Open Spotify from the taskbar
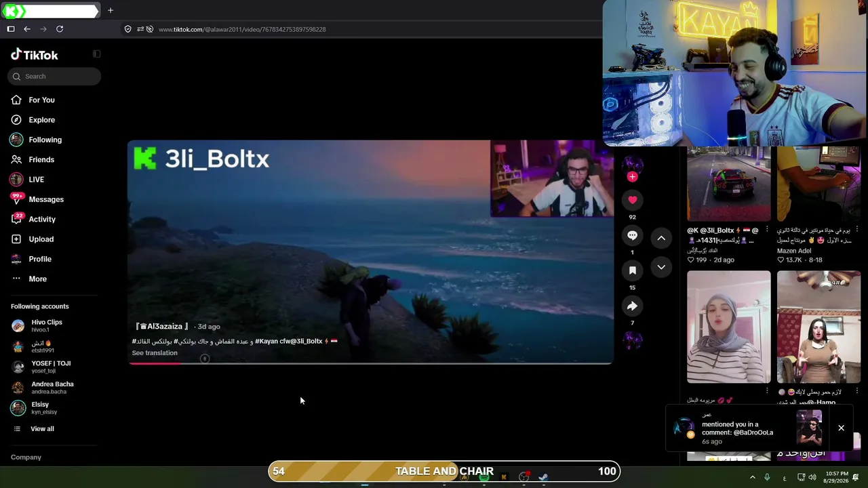Screen dimensions: 868x488 (484, 477)
